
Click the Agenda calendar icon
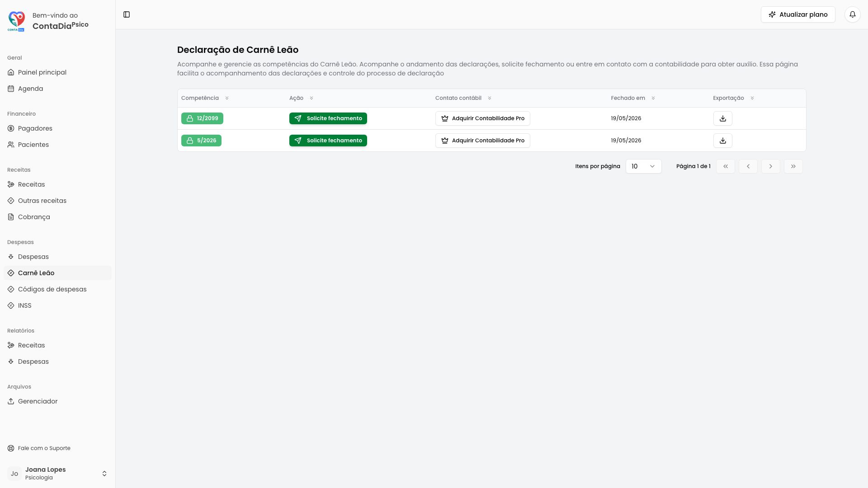11,89
